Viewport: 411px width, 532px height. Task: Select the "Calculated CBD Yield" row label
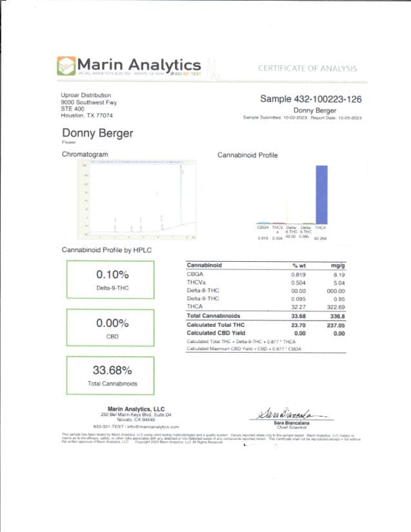216,333
